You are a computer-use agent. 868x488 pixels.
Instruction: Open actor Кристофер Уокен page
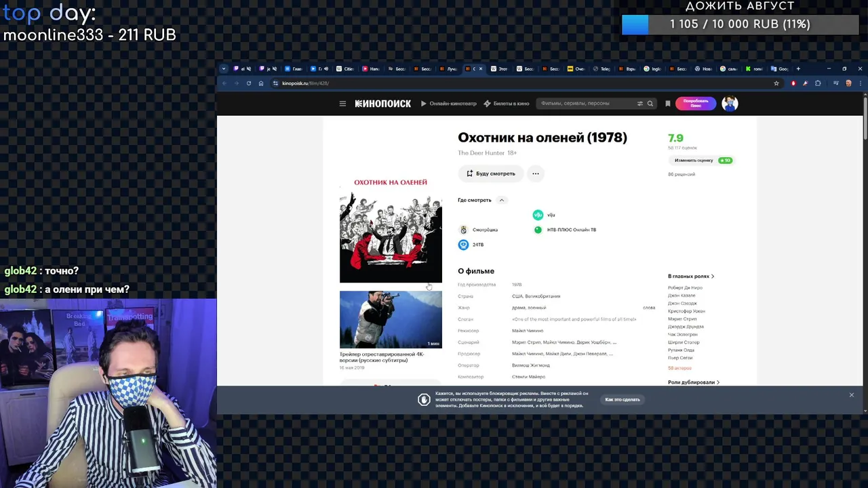686,311
